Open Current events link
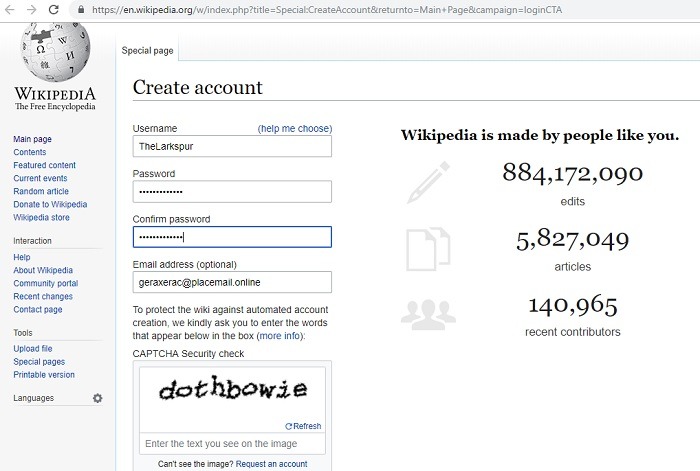Screen dimensions: 700x471 pos(40,178)
